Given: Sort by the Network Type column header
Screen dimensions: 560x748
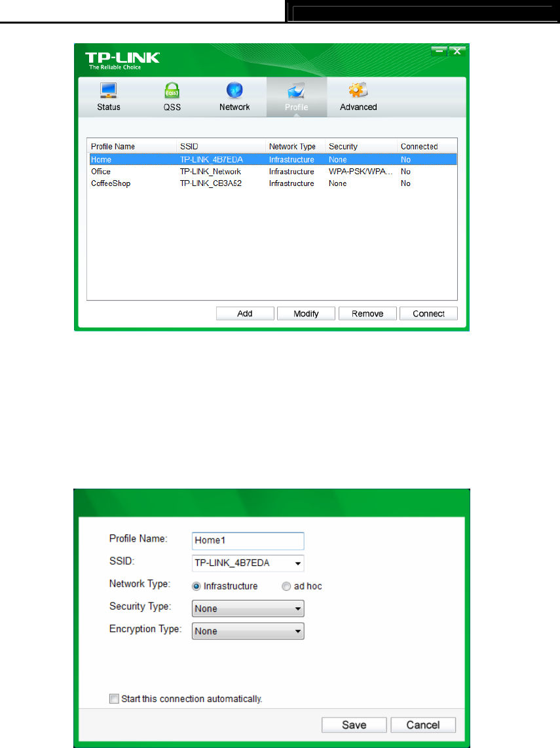Looking at the screenshot, I should (295, 147).
